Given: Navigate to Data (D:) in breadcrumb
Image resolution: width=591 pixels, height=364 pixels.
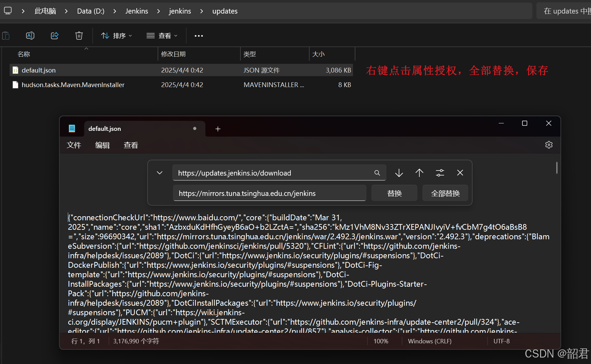Looking at the screenshot, I should [x=91, y=11].
